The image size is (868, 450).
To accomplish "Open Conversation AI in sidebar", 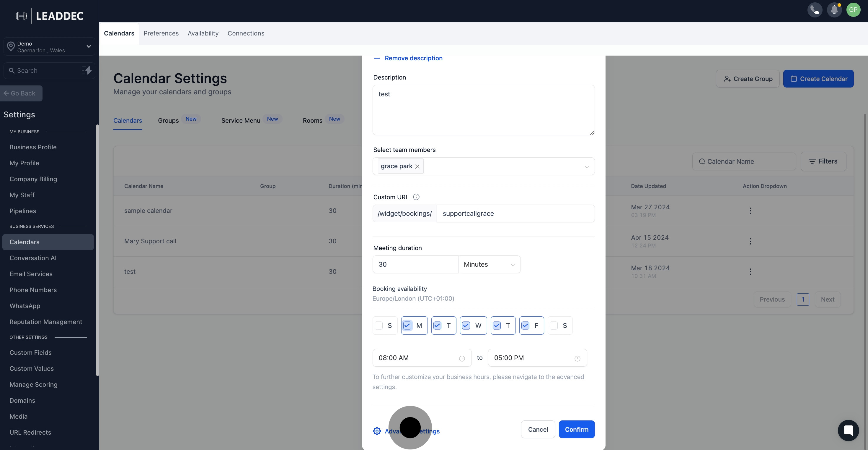I will click(x=33, y=258).
